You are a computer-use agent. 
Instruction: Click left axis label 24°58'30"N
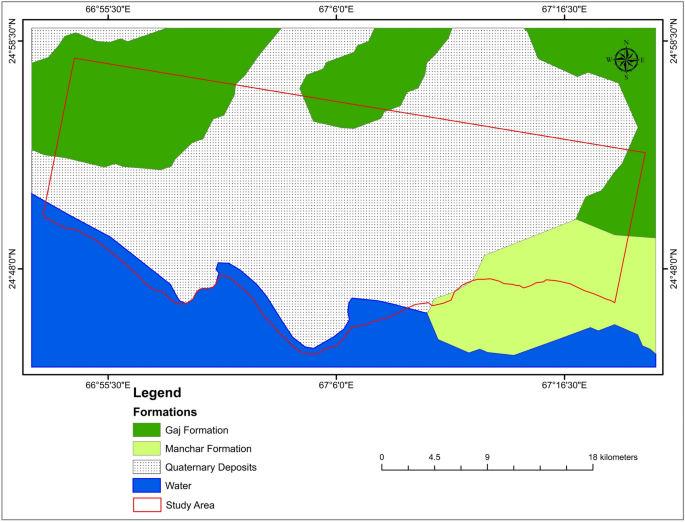point(13,41)
